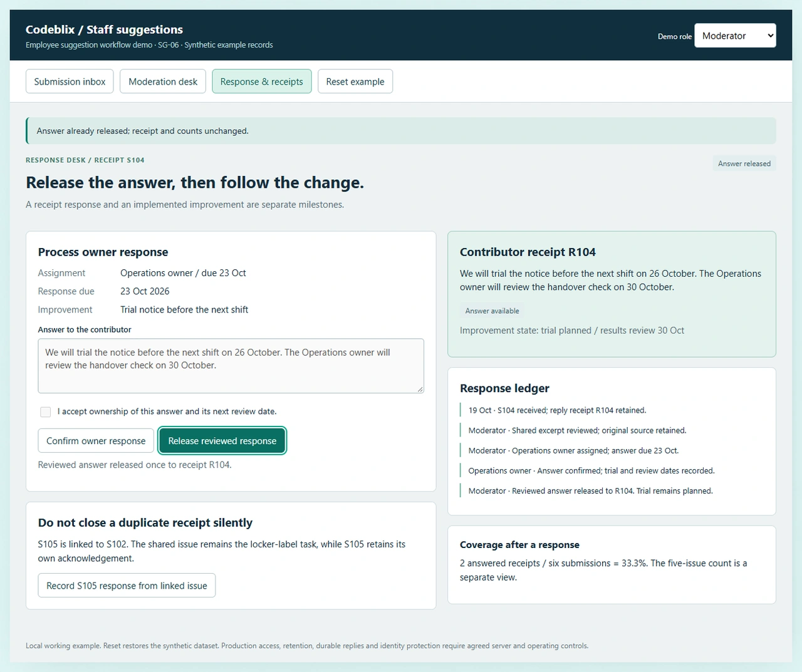Click ledger entry 'Shared excerpt reviewed'
The image size is (802, 672).
[x=577, y=430]
